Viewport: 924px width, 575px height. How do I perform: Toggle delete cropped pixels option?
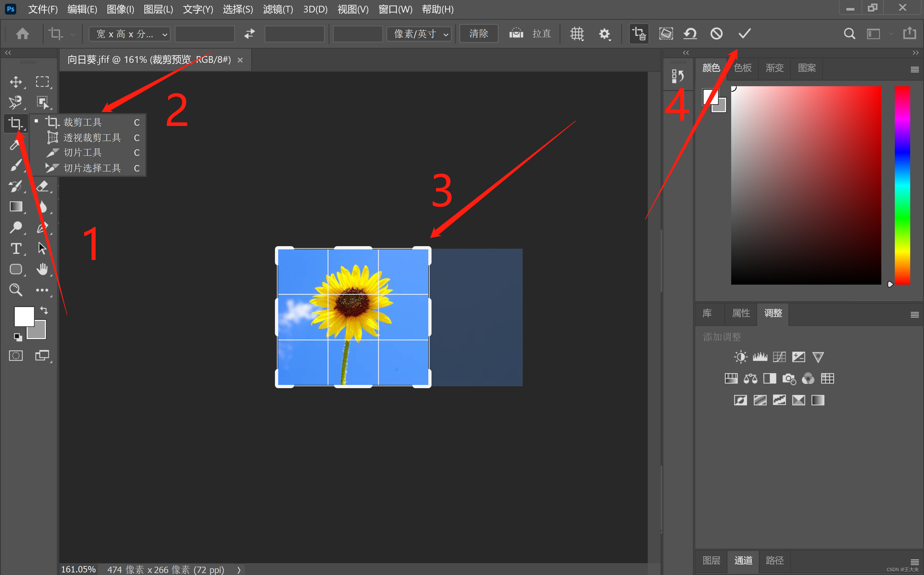tap(638, 34)
